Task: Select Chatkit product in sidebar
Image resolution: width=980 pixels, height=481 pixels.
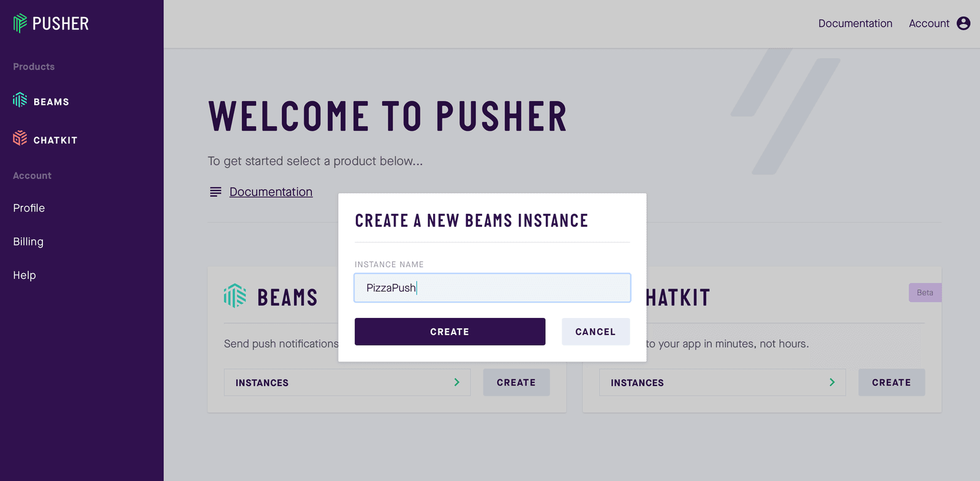Action: point(55,140)
